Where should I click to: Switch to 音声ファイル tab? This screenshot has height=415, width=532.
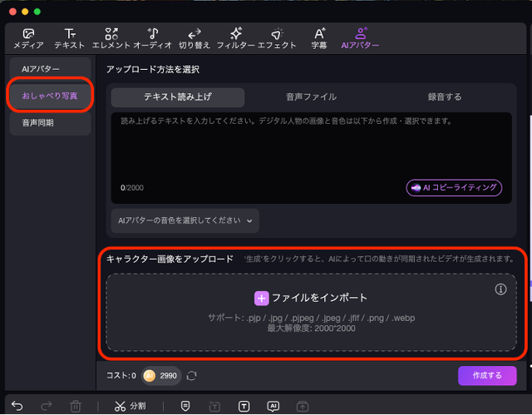311,97
